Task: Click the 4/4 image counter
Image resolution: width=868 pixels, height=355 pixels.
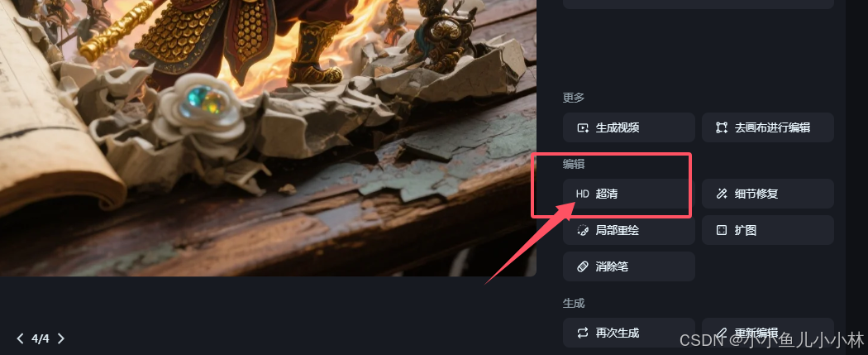Action: tap(41, 338)
